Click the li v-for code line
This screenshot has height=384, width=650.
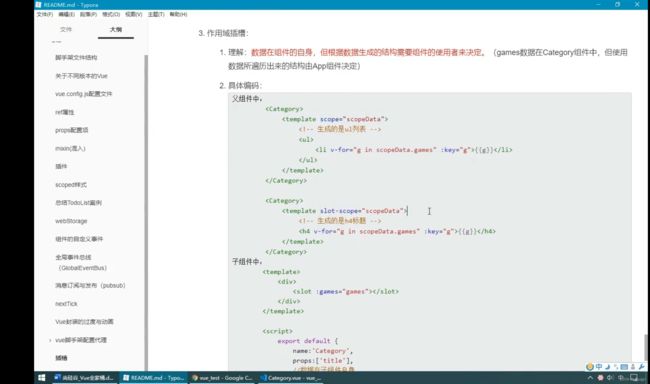(x=414, y=150)
